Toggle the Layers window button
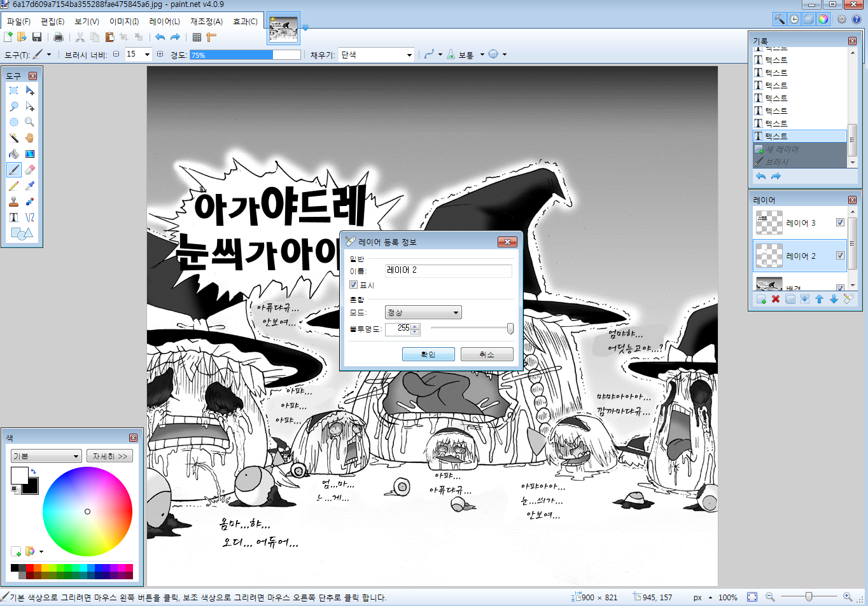This screenshot has height=606, width=868. pyautogui.click(x=809, y=19)
